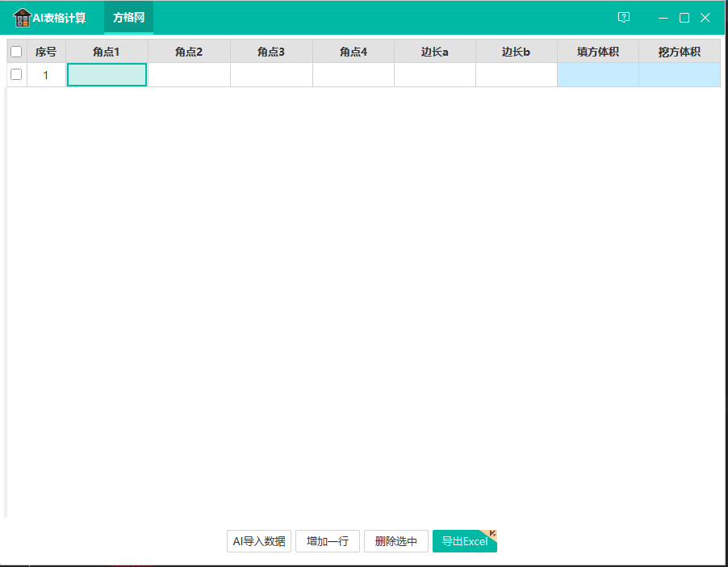
Task: Toggle the select-all checkbox in header
Action: pyautogui.click(x=16, y=52)
